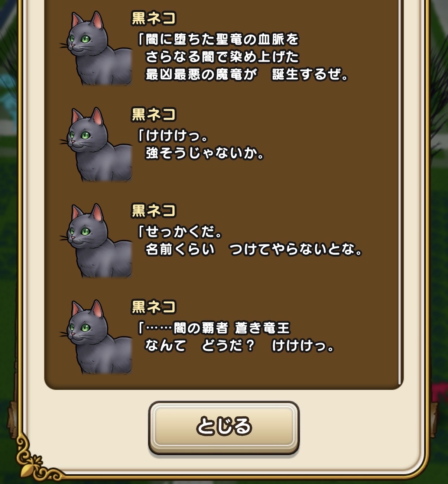
Task: Click the first 黒ネコ speaker name
Action: pyautogui.click(x=153, y=18)
